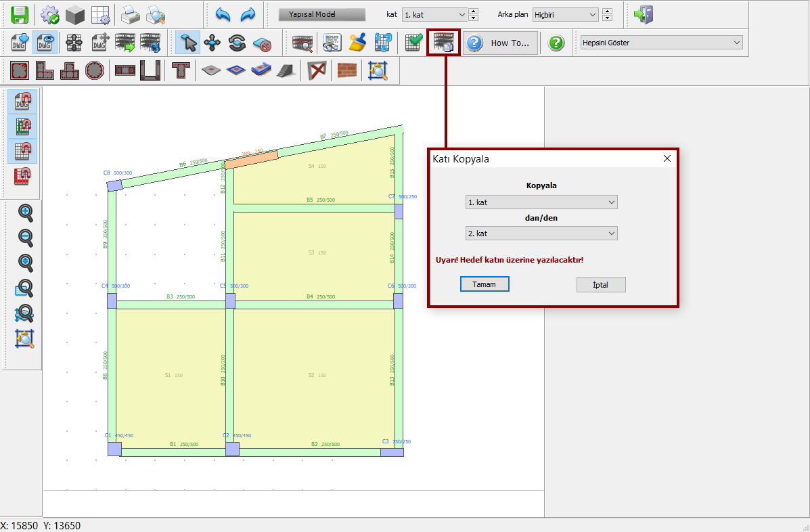The image size is (810, 532).
Task: Toggle DWG visibility eye button
Action: [x=45, y=43]
